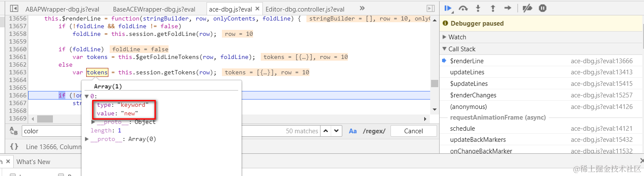
Task: Step out of the current function
Action: coord(493,8)
